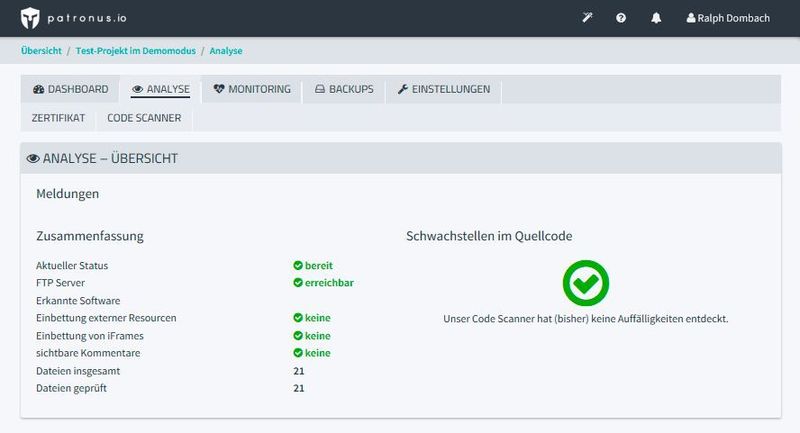
Task: Click check icon for Einbettung externer Resourcen
Action: pyautogui.click(x=298, y=318)
